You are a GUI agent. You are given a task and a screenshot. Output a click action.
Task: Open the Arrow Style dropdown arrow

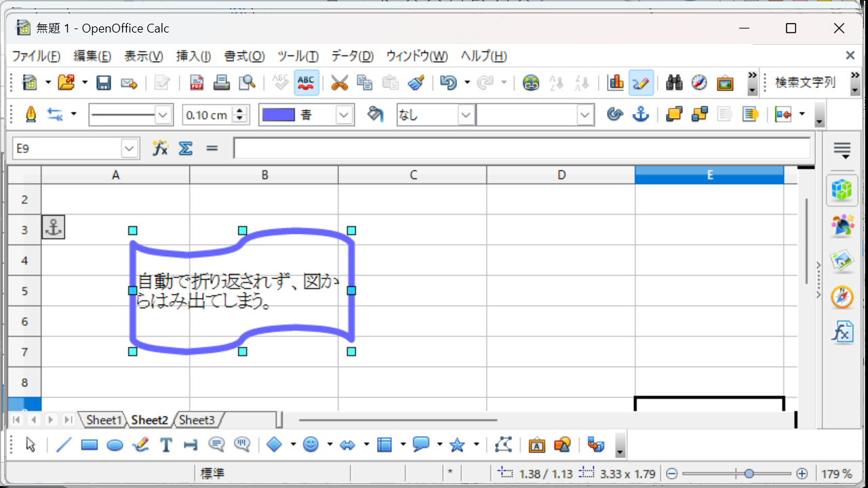pyautogui.click(x=73, y=115)
